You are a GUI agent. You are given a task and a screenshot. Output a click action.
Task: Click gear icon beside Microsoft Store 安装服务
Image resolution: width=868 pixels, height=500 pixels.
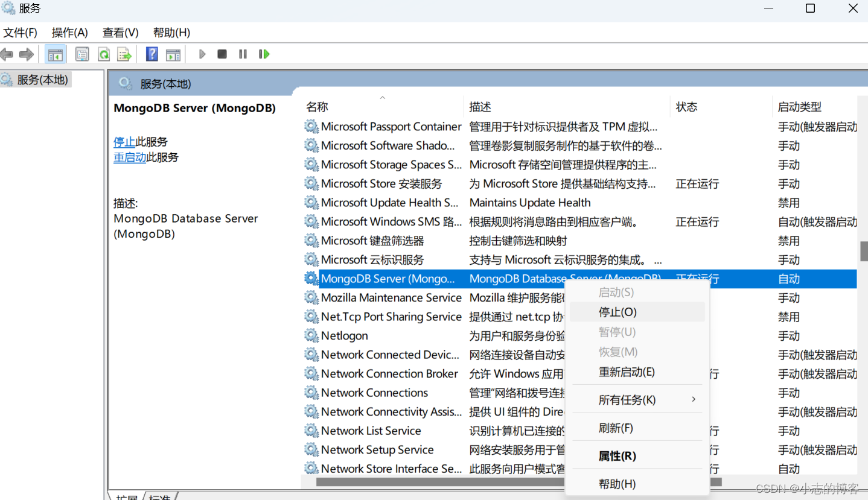point(311,183)
